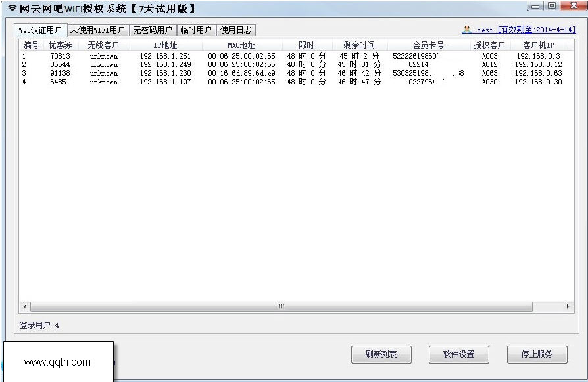588x382 pixels.
Task: Click client IP 192.168.0.30
Action: point(539,82)
